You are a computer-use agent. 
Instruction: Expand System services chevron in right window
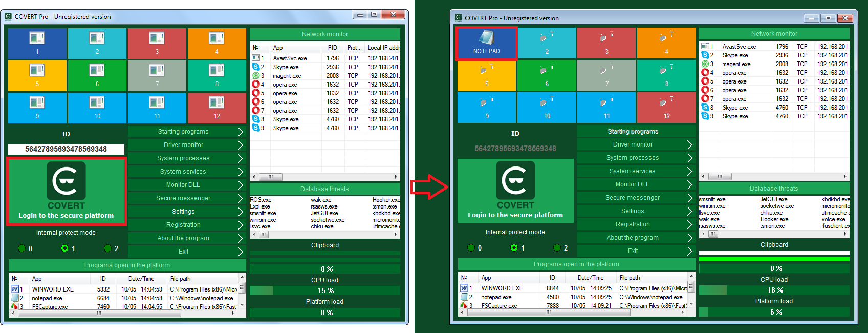click(x=689, y=171)
